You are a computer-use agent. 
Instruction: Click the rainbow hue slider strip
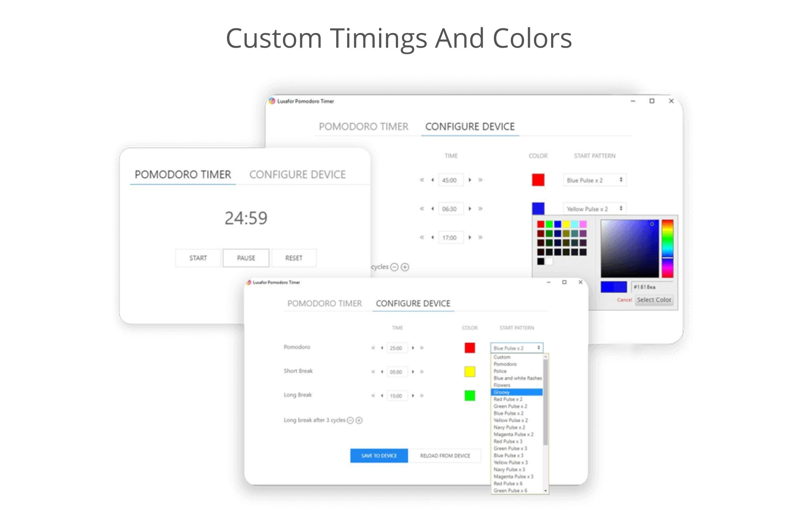(x=667, y=248)
